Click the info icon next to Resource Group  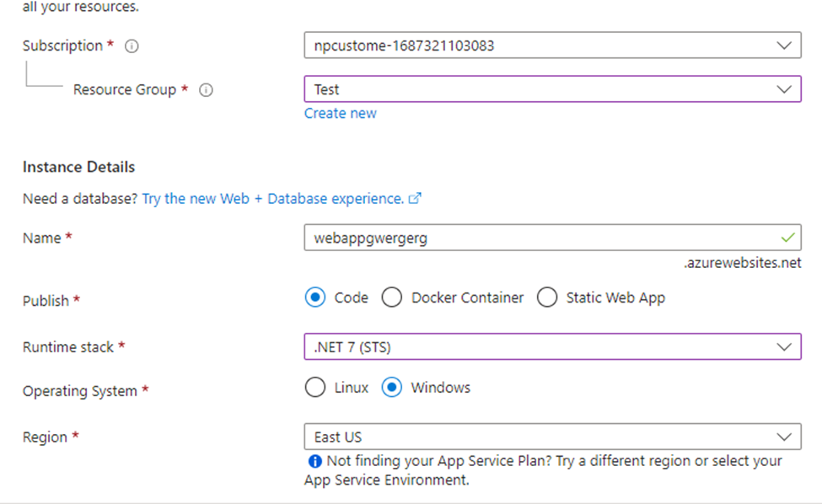tap(206, 90)
